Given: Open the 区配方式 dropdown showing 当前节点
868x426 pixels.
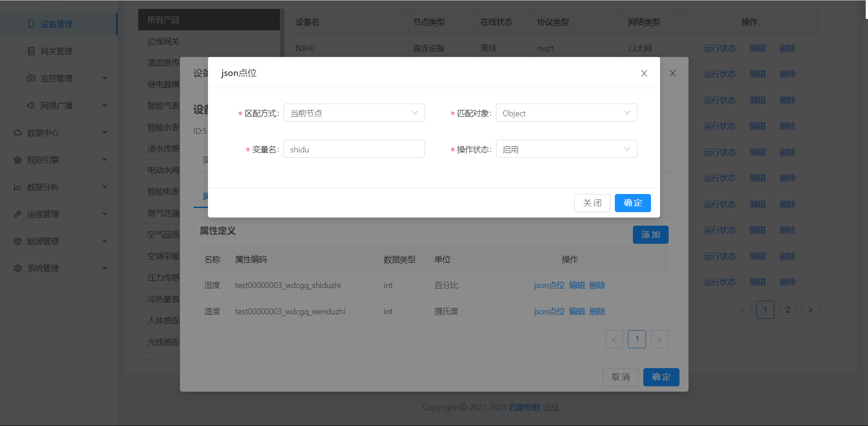Looking at the screenshot, I should coord(354,113).
